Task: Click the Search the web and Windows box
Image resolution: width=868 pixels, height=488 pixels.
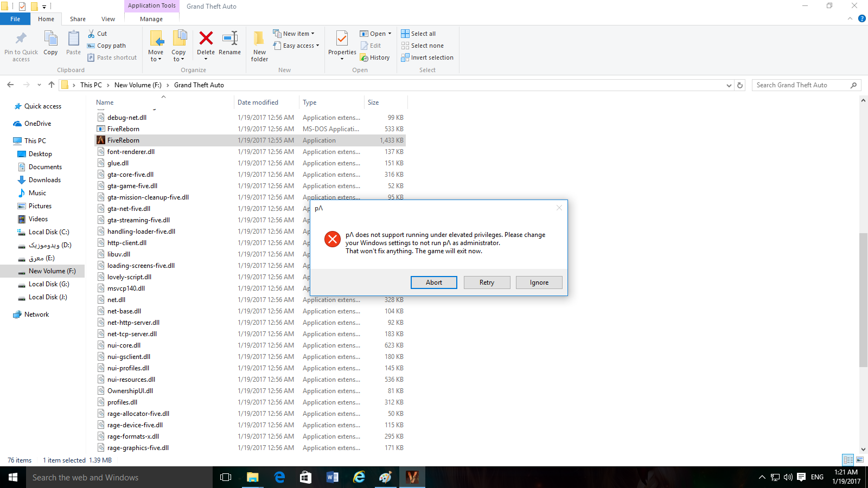Action: [119, 477]
